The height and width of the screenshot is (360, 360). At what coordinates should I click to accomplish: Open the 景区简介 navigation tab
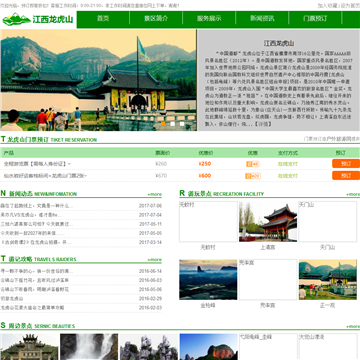point(156,18)
